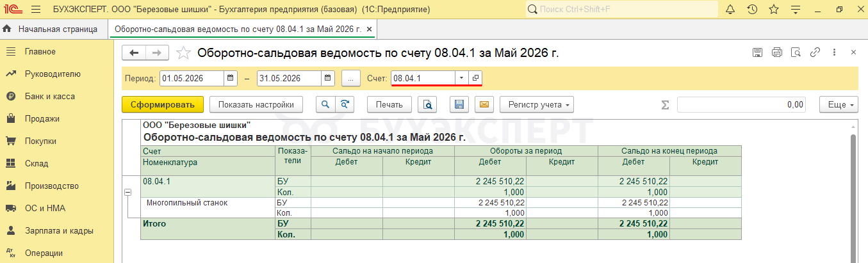Go forward with the right arrow button
This screenshot has width=868, height=263.
coord(157,53)
